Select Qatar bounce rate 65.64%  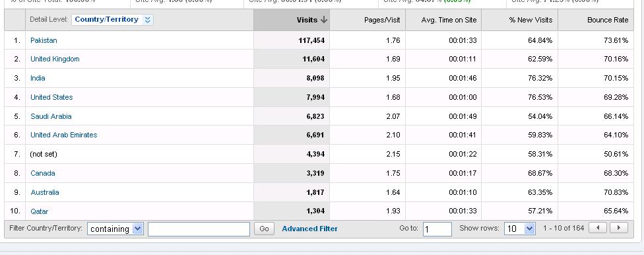(x=616, y=211)
